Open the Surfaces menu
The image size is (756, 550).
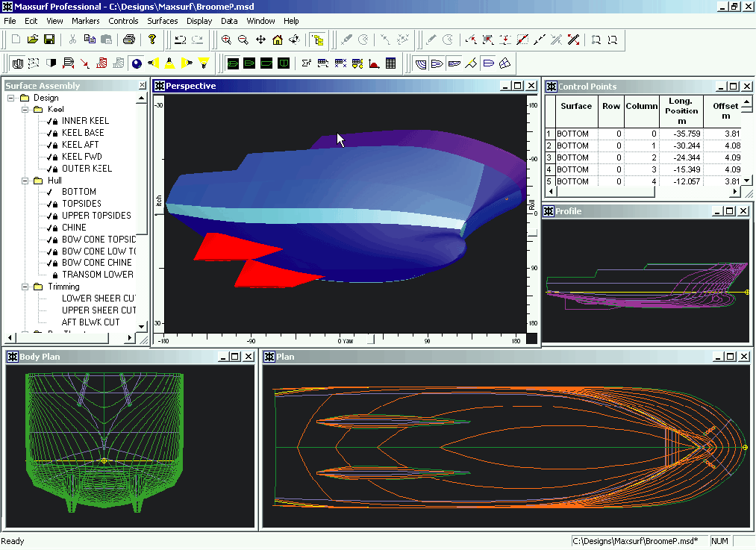tap(162, 21)
